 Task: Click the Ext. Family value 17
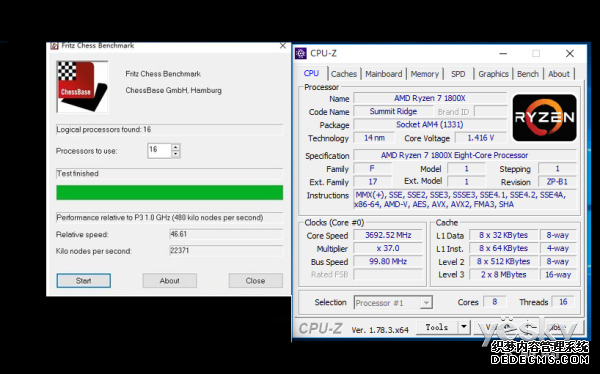[372, 182]
